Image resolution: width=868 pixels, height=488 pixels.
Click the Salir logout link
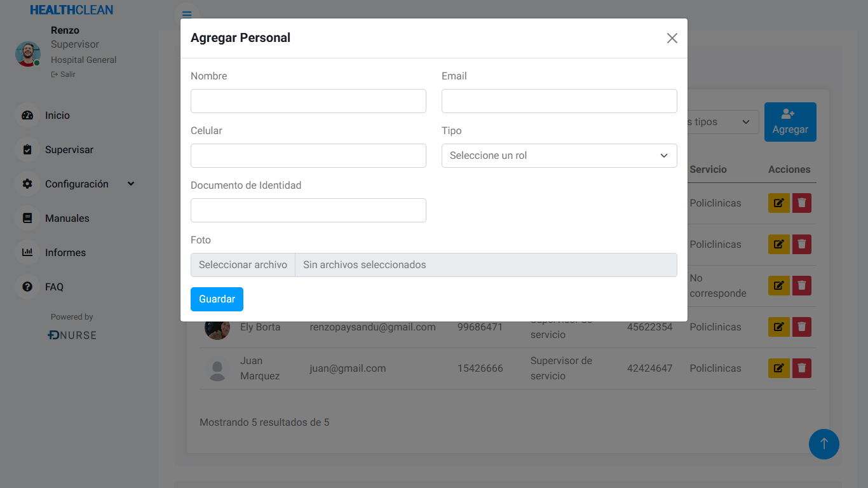(x=64, y=74)
